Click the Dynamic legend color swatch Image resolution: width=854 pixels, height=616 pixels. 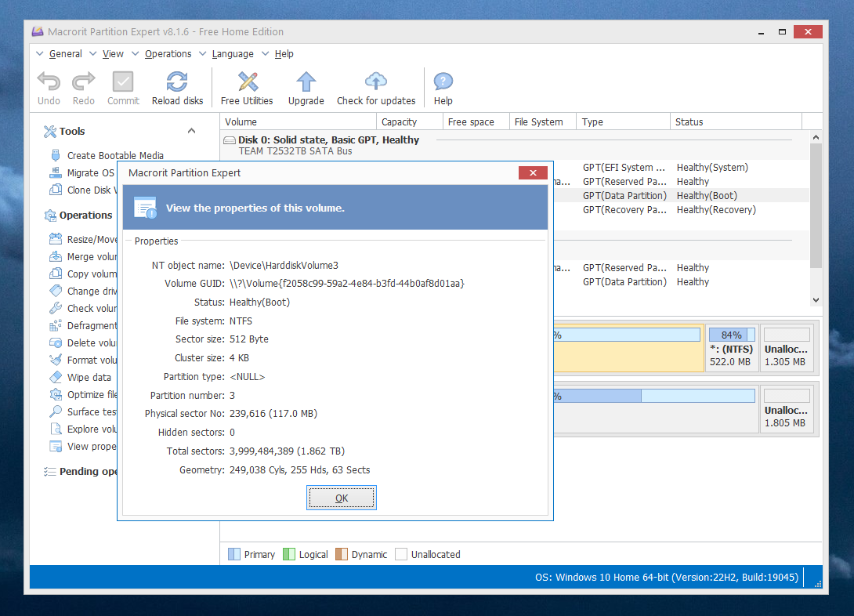tap(342, 554)
